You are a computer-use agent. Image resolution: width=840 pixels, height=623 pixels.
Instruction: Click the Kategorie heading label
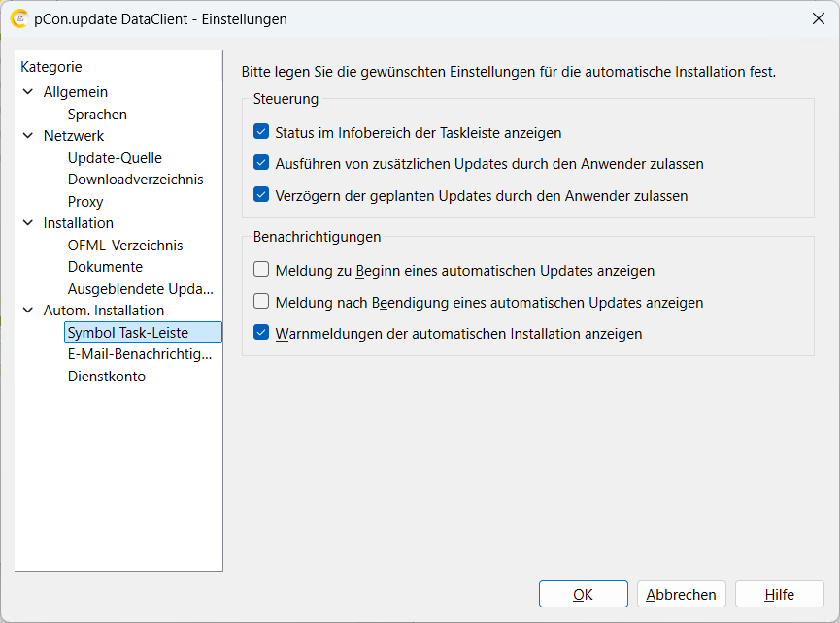pos(51,67)
